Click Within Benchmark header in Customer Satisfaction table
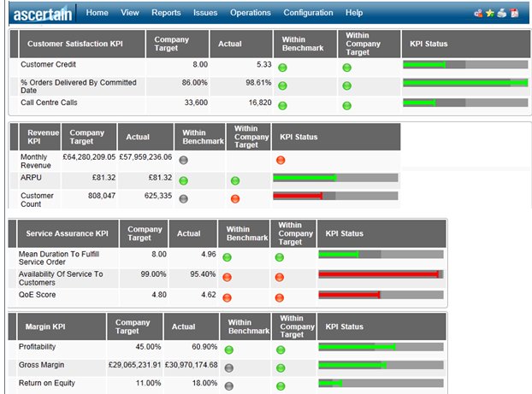 [305, 44]
